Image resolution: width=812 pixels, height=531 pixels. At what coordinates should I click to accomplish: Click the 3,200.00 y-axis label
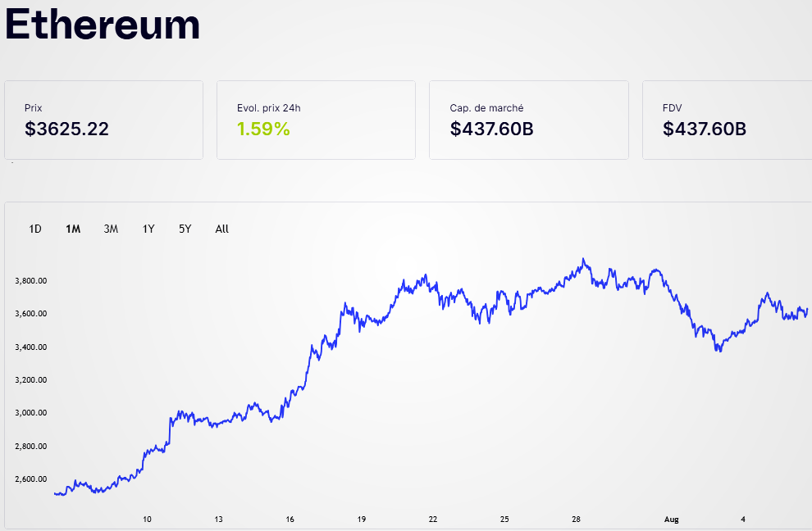coord(31,379)
